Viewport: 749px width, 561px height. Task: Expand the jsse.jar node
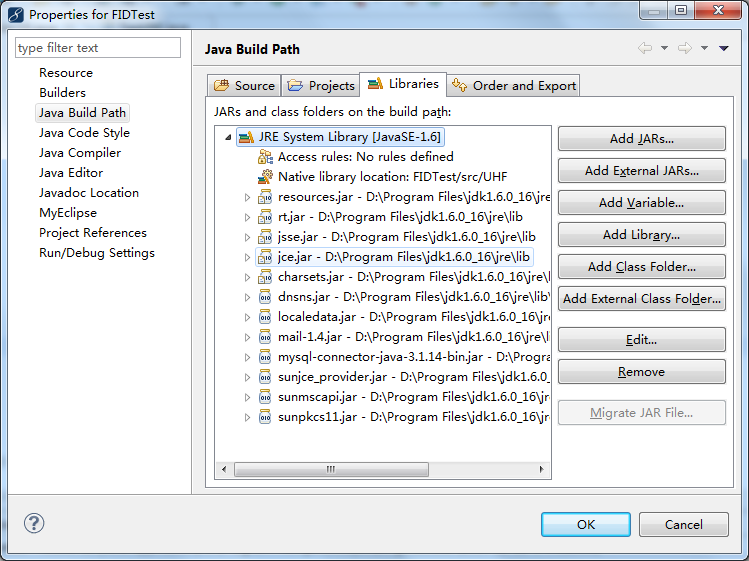click(x=247, y=237)
